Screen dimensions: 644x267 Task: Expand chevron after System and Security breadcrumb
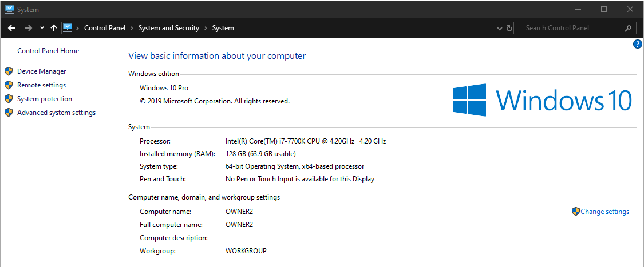206,28
